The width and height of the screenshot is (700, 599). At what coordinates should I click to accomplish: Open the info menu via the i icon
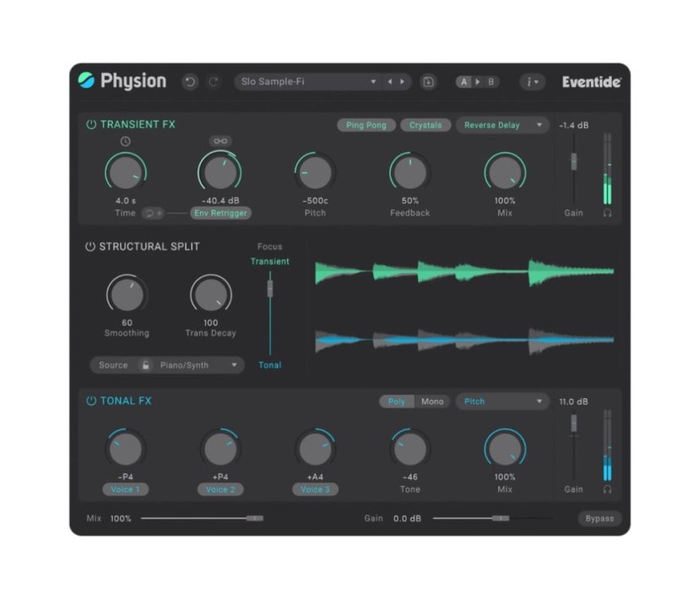point(531,81)
